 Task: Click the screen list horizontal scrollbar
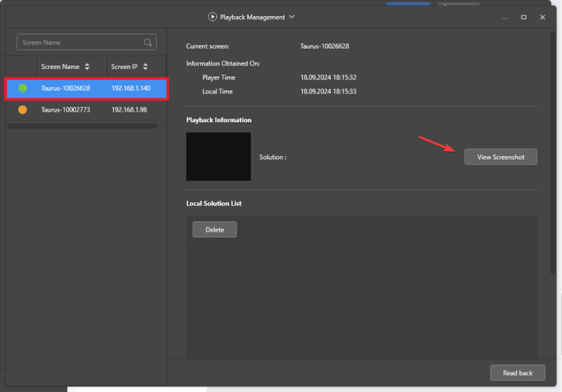coord(82,126)
